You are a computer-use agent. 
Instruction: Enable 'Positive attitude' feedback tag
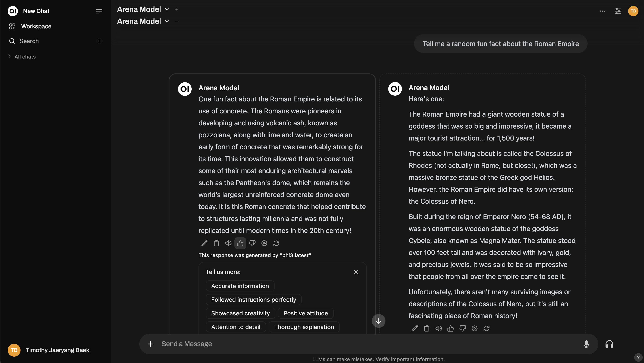pos(305,313)
